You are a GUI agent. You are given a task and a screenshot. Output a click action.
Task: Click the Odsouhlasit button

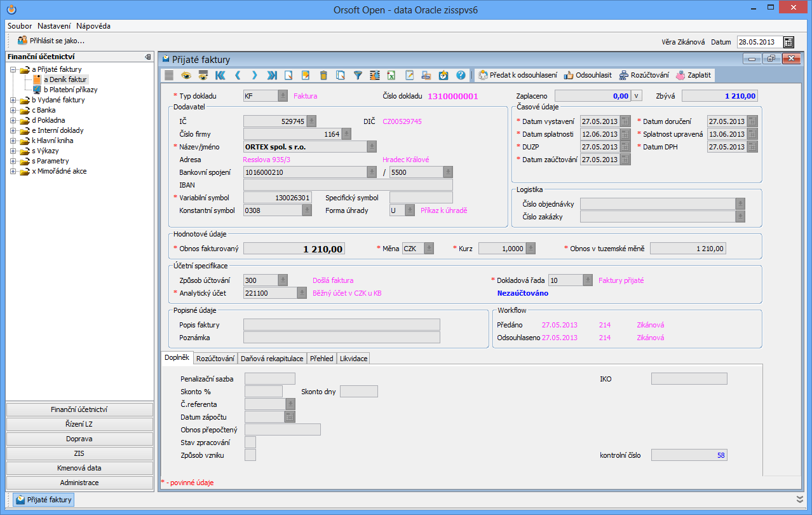[588, 75]
